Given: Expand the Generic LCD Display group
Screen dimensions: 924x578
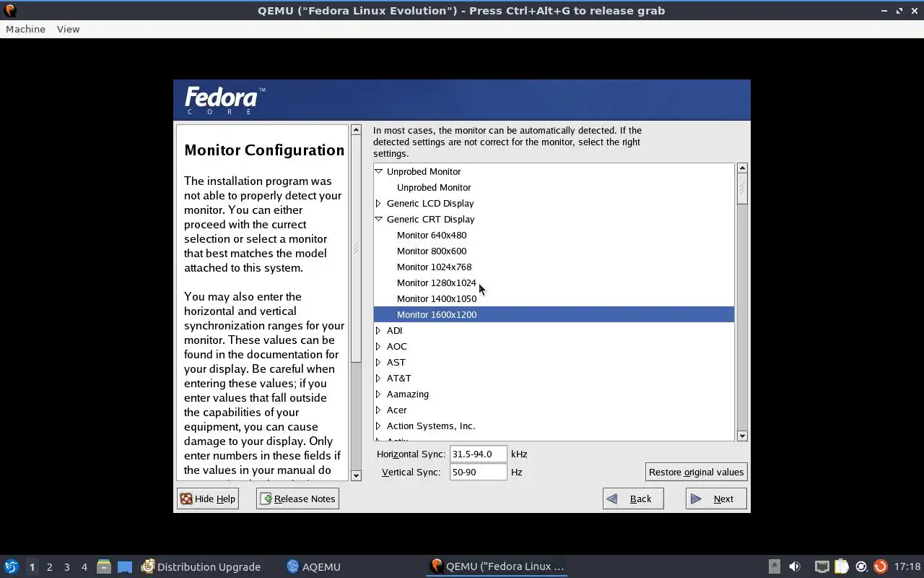Looking at the screenshot, I should pos(378,203).
